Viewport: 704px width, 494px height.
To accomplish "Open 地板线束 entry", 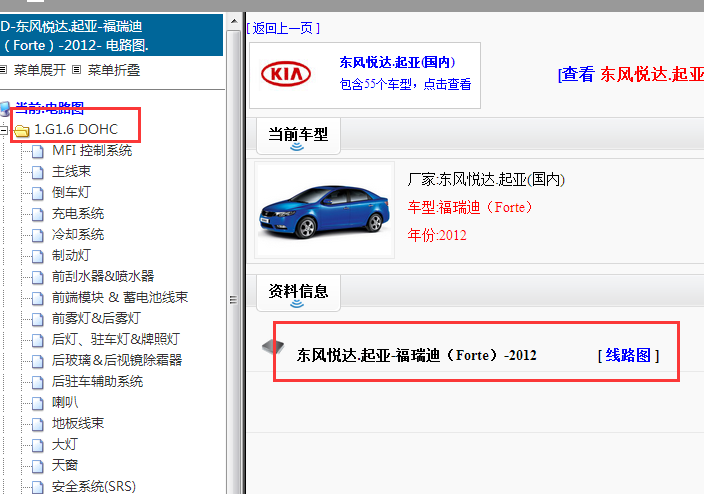I will click(78, 423).
